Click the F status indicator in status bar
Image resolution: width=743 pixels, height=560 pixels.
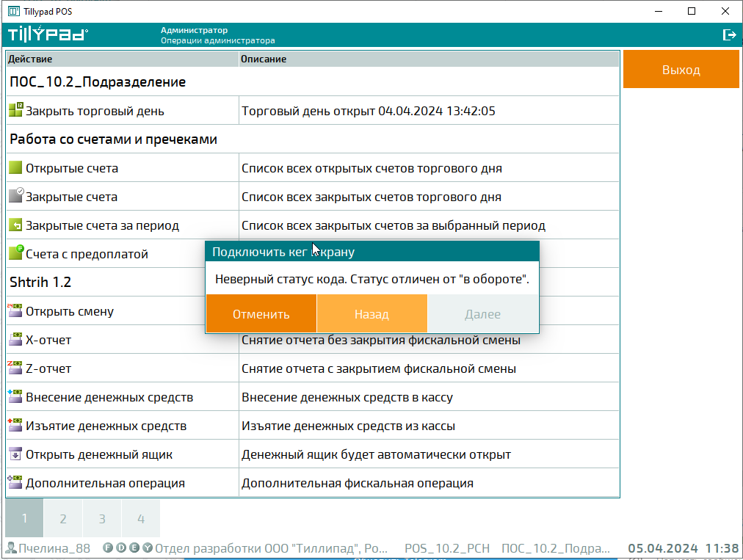(x=108, y=548)
